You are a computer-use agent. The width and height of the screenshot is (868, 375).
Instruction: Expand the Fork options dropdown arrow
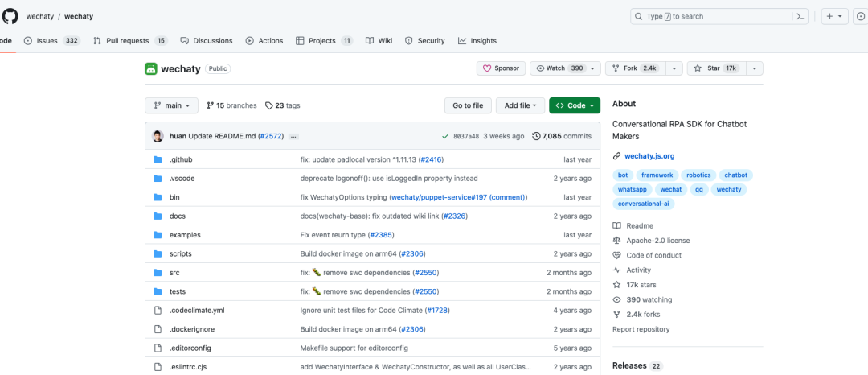(x=674, y=68)
